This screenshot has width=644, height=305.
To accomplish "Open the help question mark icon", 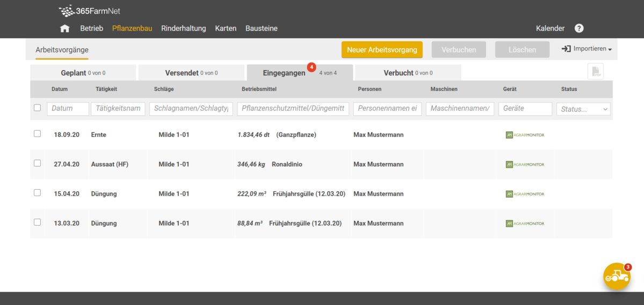I will pos(579,28).
